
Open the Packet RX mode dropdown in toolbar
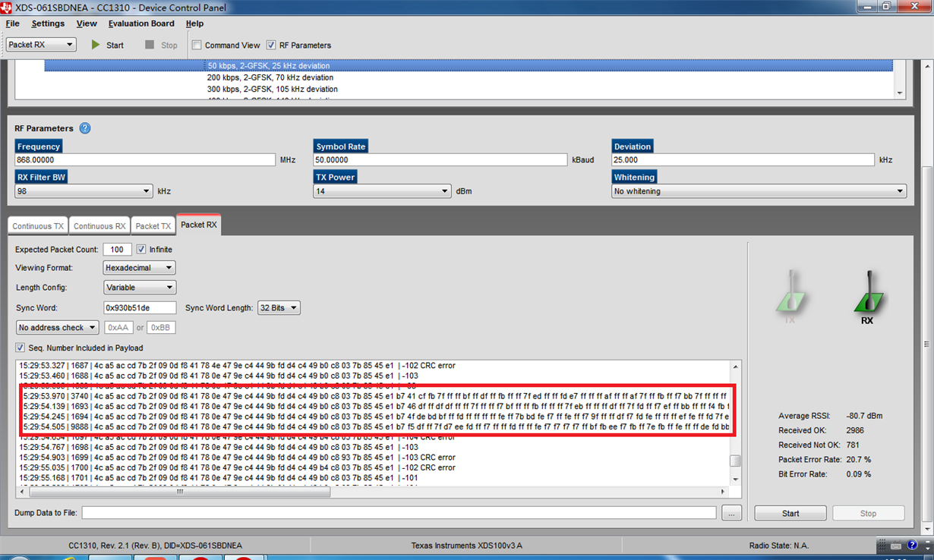41,45
